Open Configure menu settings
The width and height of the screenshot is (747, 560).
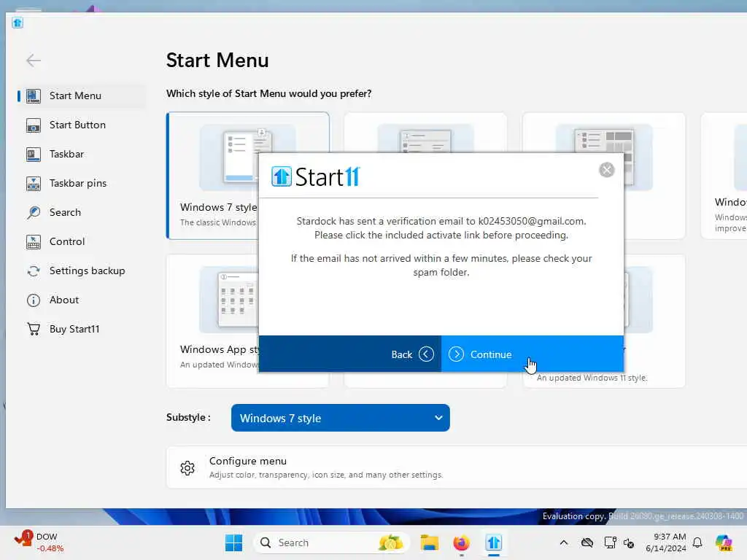tap(457, 467)
